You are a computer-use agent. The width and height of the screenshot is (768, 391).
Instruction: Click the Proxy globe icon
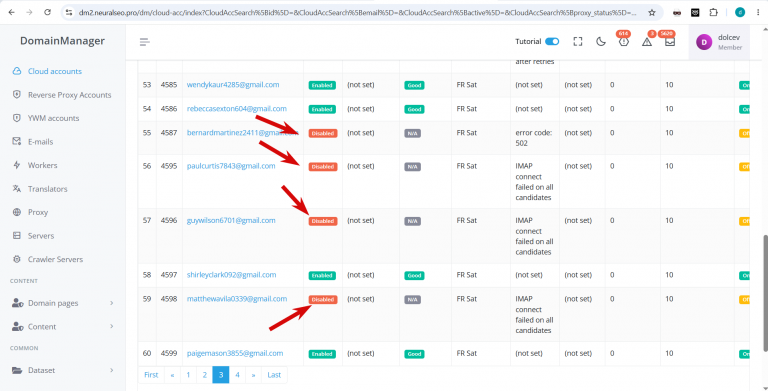(17, 212)
